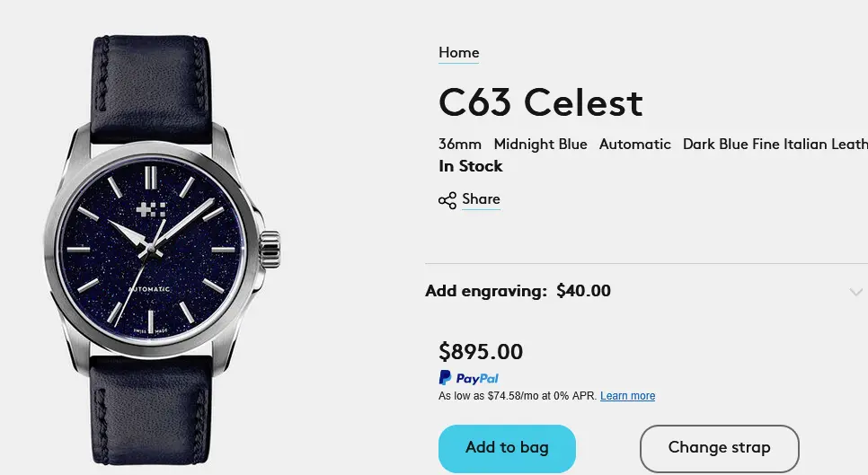Image resolution: width=868 pixels, height=475 pixels.
Task: Click the $895.00 price
Action: 481,351
